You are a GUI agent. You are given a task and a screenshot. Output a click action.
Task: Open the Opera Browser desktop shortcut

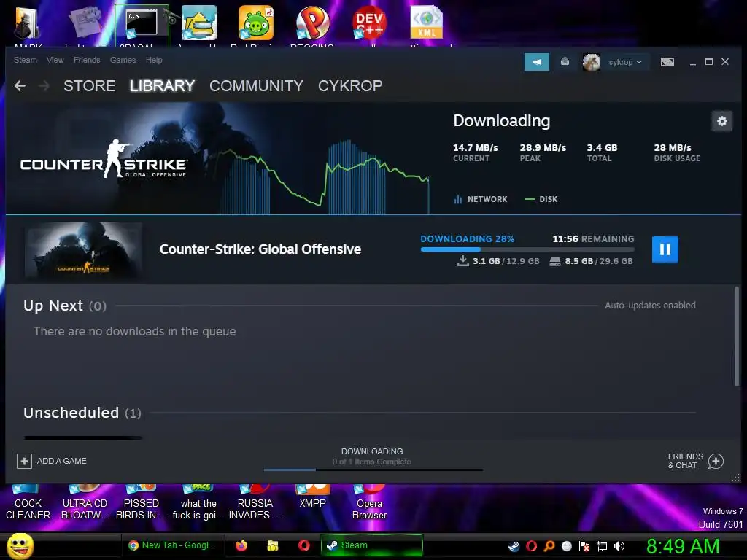coord(369,502)
